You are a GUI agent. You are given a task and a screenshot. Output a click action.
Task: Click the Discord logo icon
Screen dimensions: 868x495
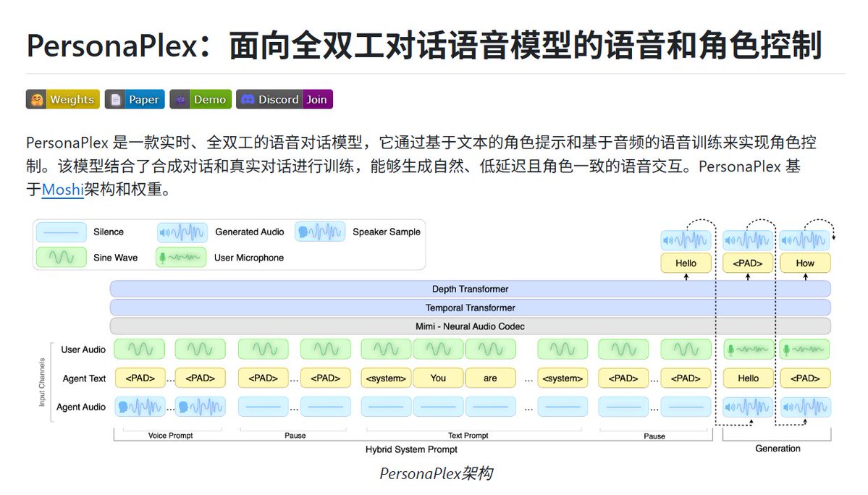pos(248,100)
